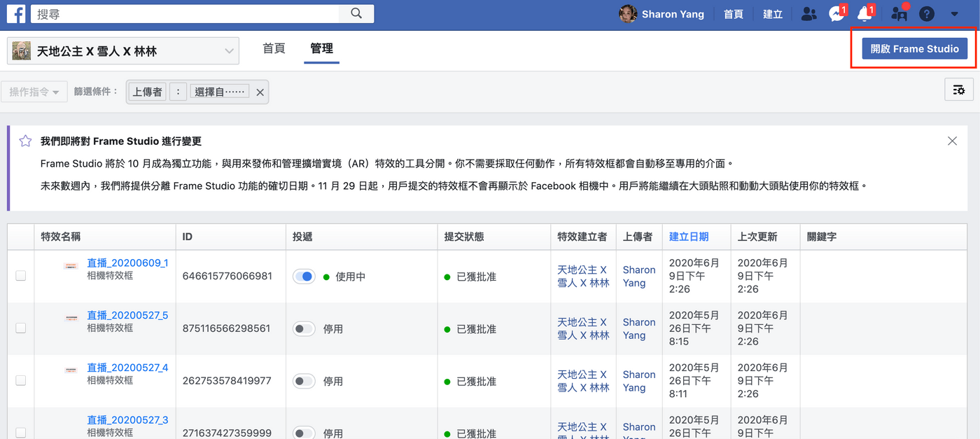
Task: Click the 關鍵字 column header
Action: click(x=822, y=237)
